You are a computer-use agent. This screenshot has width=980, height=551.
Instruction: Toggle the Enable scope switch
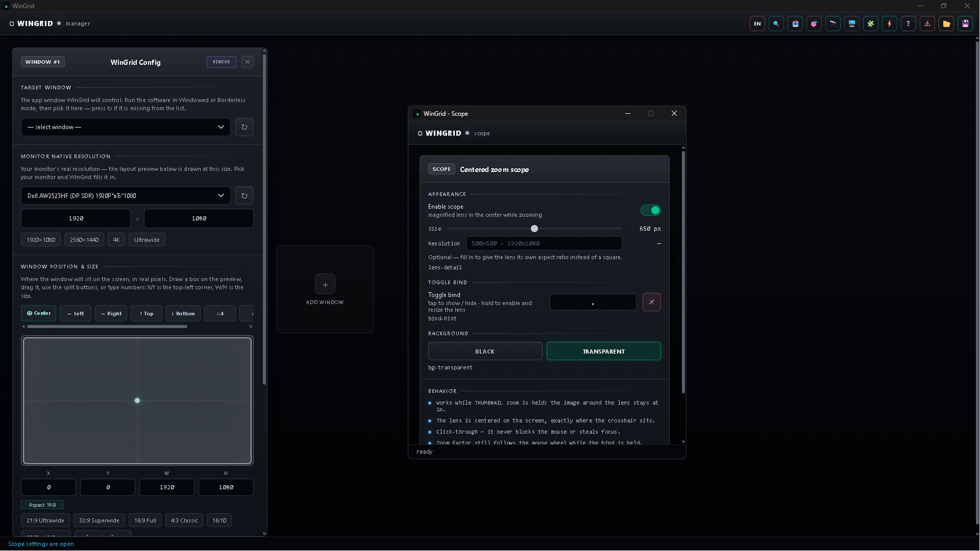(651, 210)
